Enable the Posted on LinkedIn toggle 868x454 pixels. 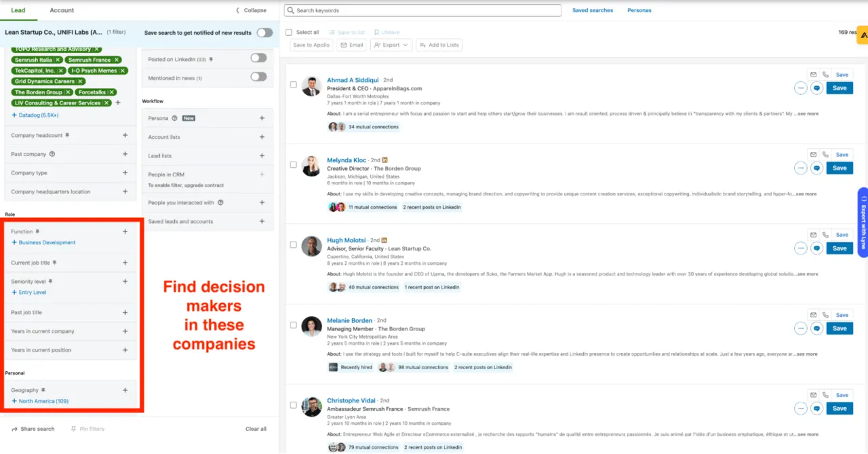click(258, 58)
